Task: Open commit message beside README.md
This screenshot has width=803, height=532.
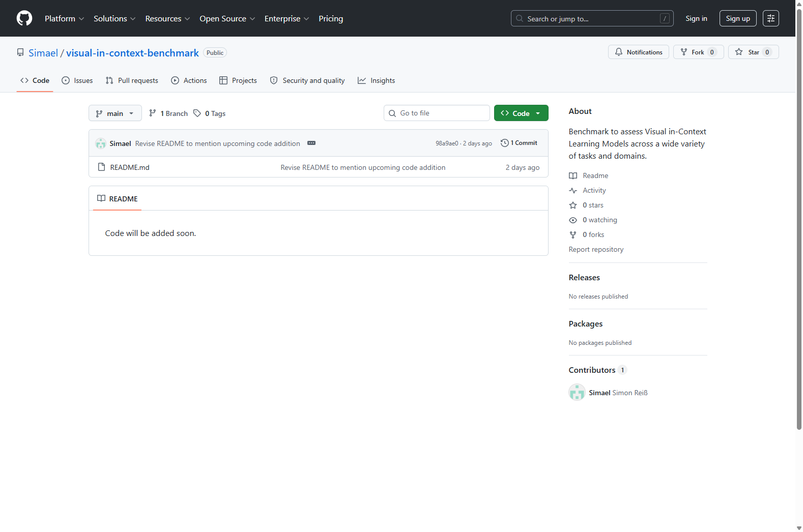Action: coord(363,167)
